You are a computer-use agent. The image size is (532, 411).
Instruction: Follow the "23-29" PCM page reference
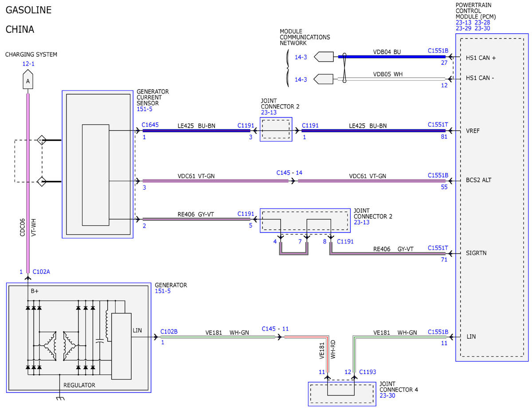pyautogui.click(x=463, y=28)
